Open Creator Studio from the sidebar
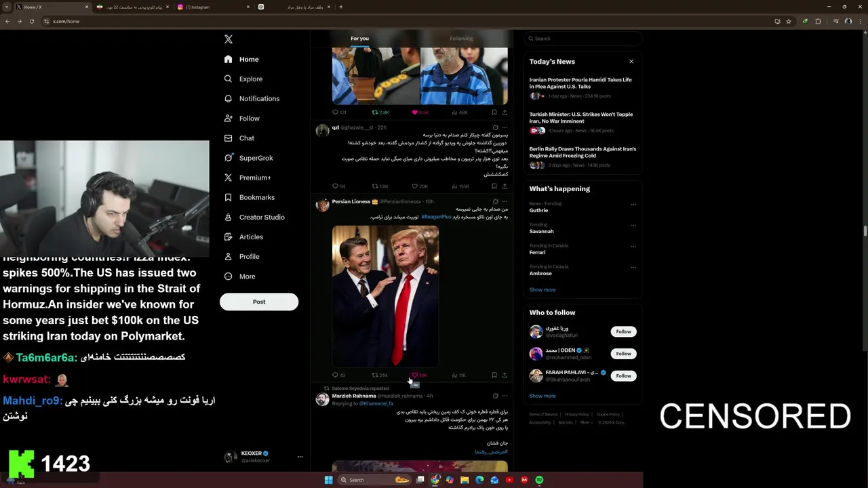This screenshot has height=488, width=868. point(254,217)
